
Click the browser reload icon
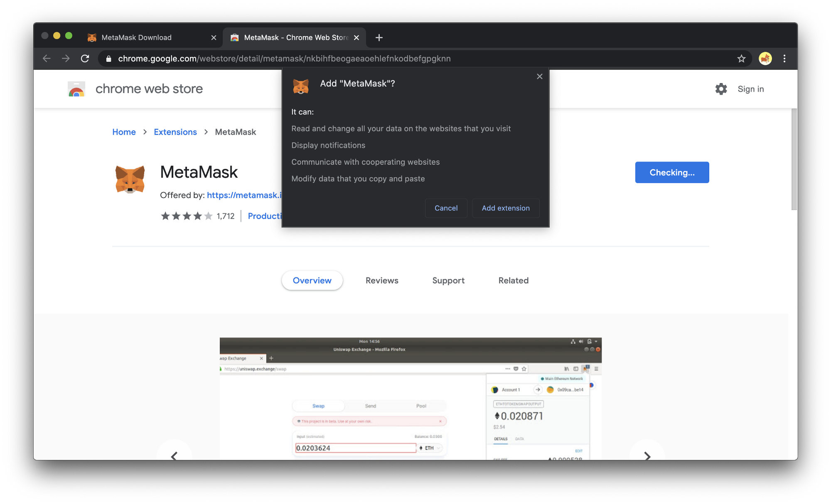pyautogui.click(x=85, y=59)
